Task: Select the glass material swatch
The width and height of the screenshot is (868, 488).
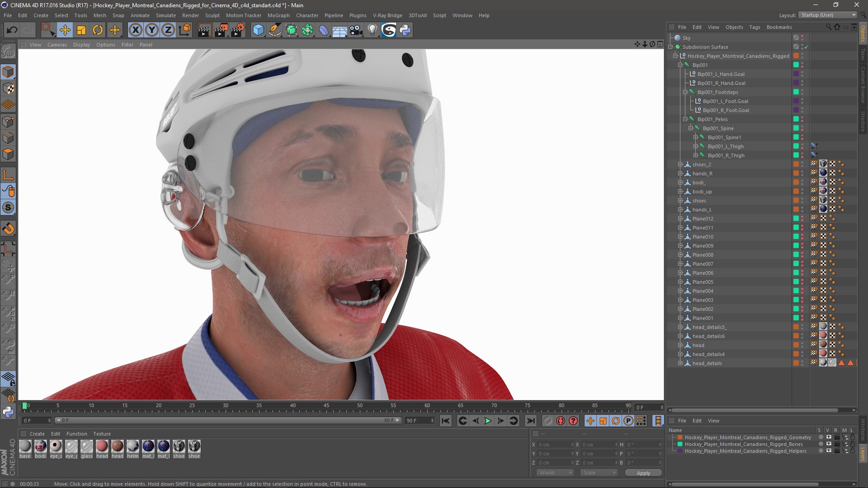Action: click(87, 449)
